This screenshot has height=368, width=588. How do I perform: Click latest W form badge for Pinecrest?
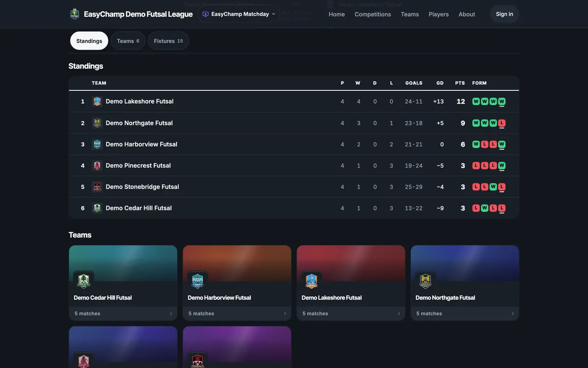click(x=502, y=165)
